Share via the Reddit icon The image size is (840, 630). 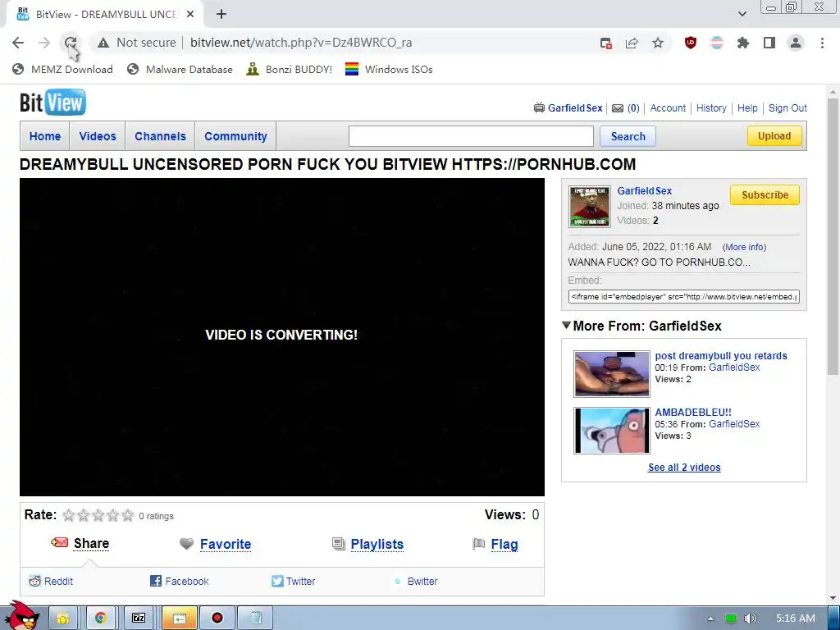click(34, 582)
